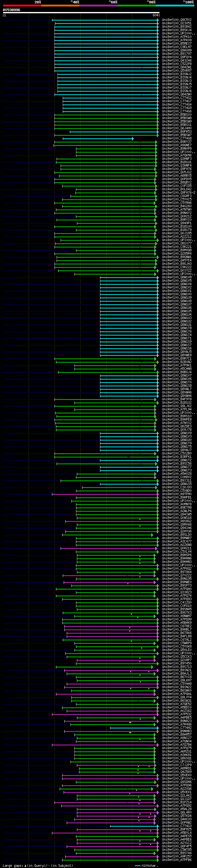Viewport: 197px width, 868px height.
Task: Open hit UniRef100_C7T4G2
Action: (177, 98)
